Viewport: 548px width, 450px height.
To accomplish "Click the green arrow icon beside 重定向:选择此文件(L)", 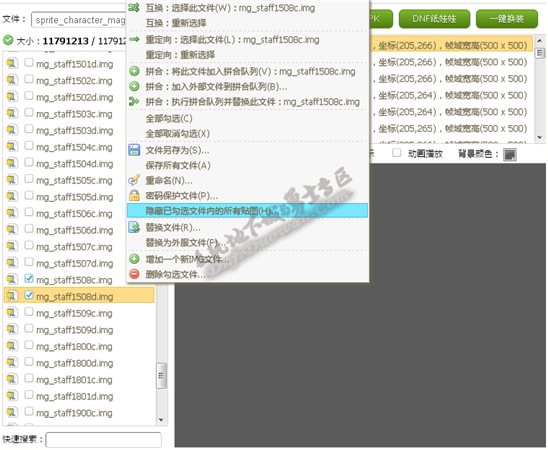I will click(134, 39).
